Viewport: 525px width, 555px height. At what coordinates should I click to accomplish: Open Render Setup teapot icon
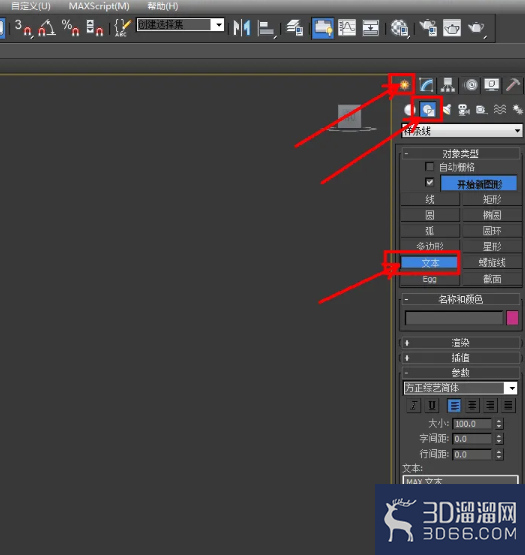[x=428, y=28]
